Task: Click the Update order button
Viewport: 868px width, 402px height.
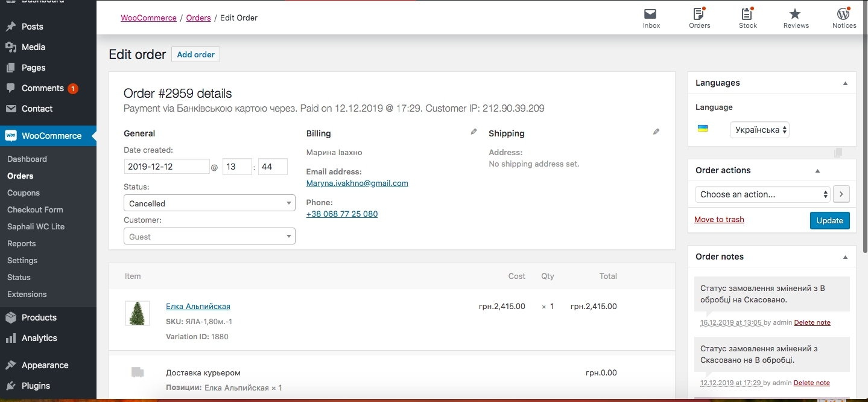Action: tap(829, 220)
